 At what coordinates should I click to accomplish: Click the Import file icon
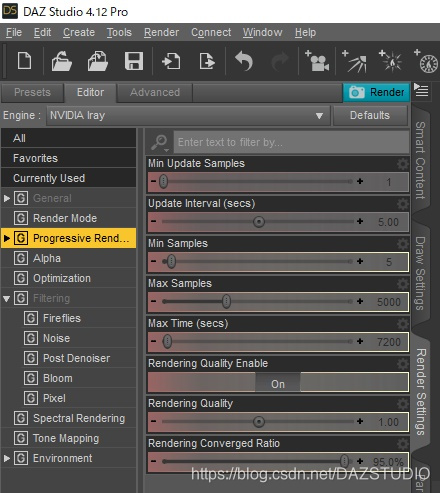(171, 61)
